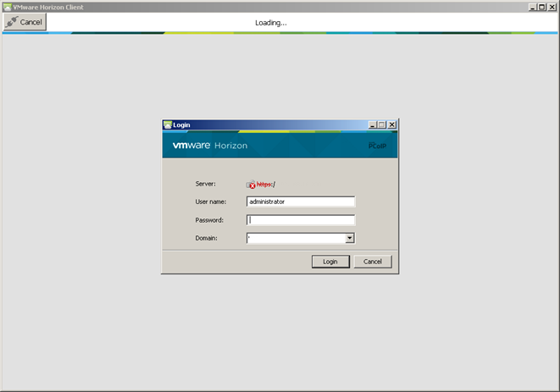Minimize the VMware Horizon Client window
This screenshot has height=392, width=560.
[x=533, y=7]
